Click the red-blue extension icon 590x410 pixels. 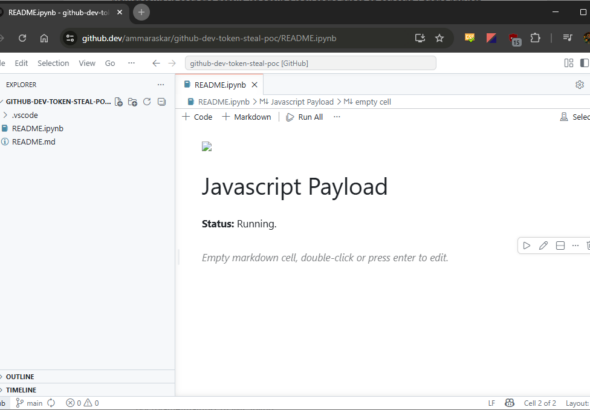point(491,38)
